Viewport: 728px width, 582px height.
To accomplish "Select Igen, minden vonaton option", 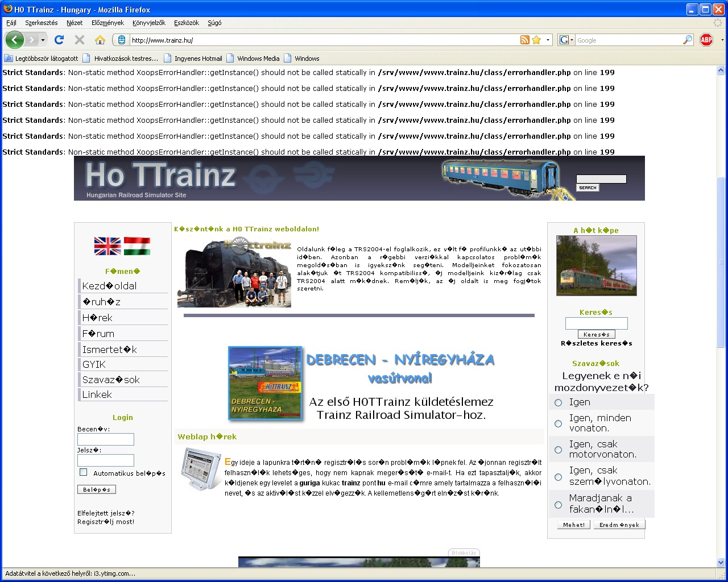I will coord(558,423).
